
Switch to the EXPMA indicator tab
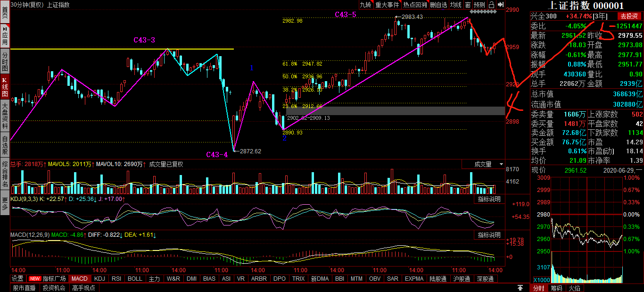[x=414, y=279]
